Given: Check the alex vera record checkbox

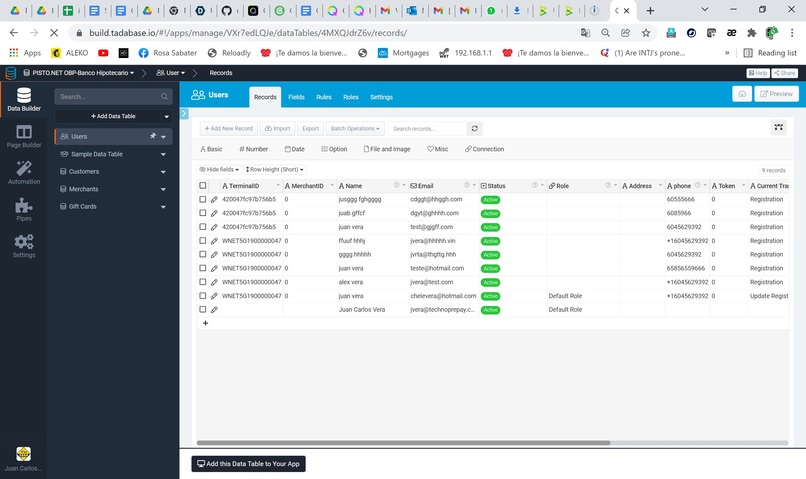Looking at the screenshot, I should coord(203,282).
